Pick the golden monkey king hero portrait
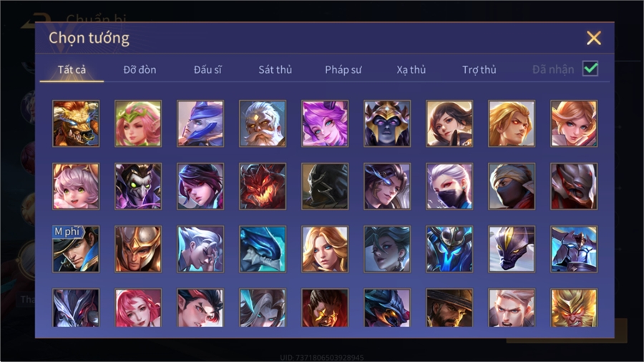The height and width of the screenshot is (362, 644). pos(574,308)
